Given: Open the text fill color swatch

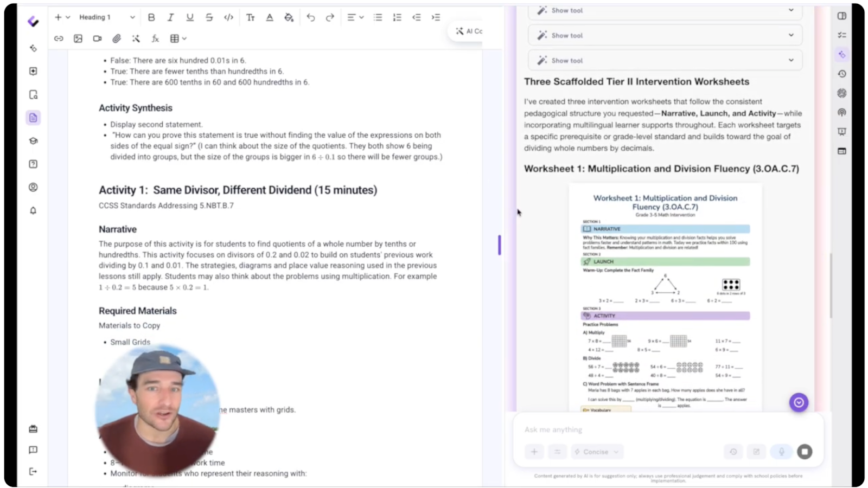Looking at the screenshot, I should pos(289,17).
